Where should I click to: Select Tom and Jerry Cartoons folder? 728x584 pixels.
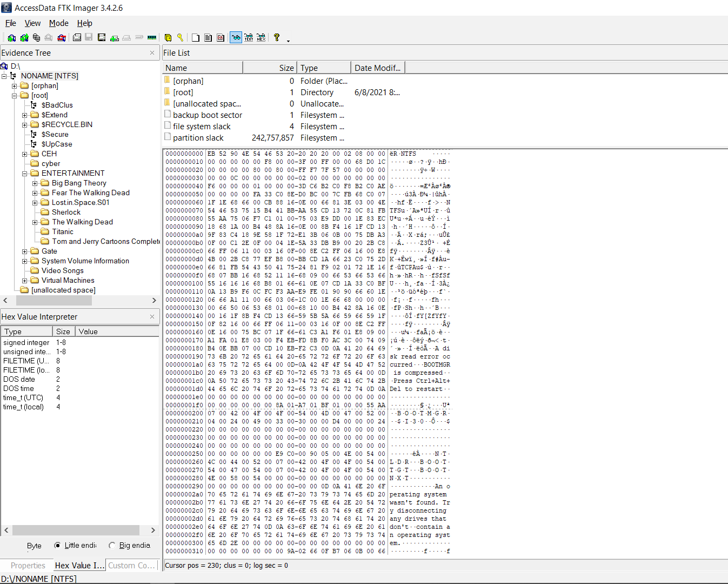coord(106,241)
